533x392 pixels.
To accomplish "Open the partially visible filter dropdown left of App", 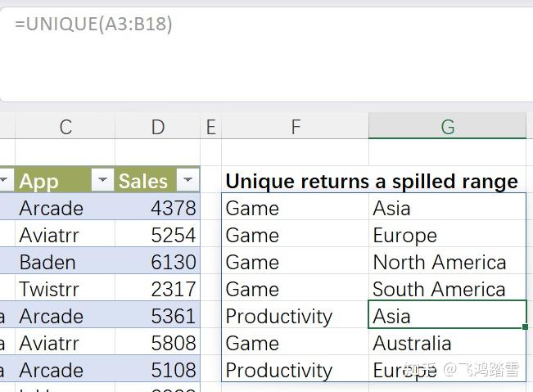I will pyautogui.click(x=5, y=181).
